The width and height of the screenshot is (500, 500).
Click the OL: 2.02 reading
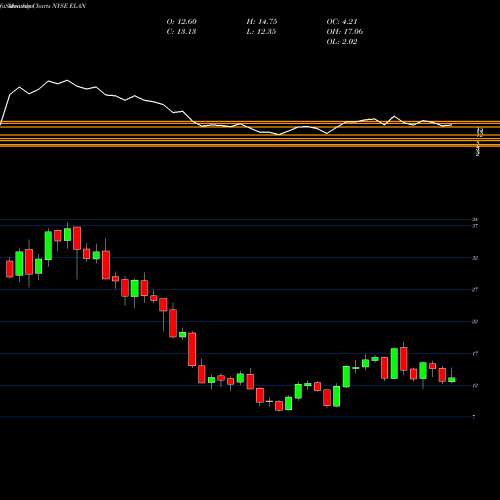click(342, 42)
